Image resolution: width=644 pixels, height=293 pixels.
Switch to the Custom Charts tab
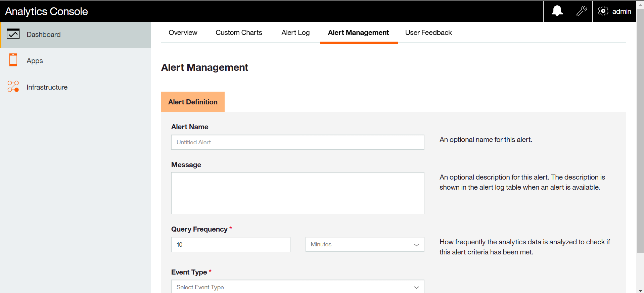[239, 33]
